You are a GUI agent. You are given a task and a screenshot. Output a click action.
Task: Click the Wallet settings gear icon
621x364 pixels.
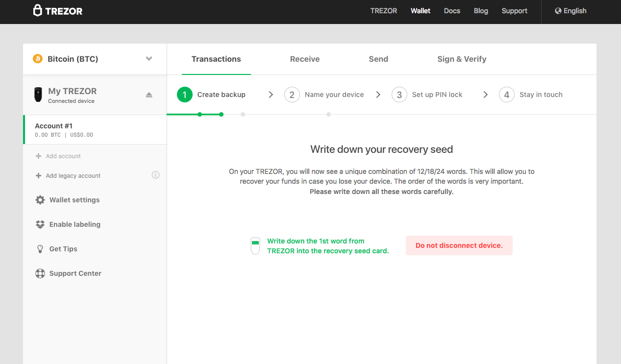tap(40, 200)
